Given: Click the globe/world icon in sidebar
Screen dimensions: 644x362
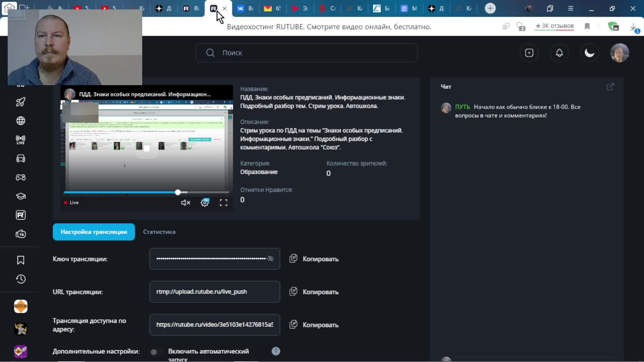Looking at the screenshot, I should pos(20,121).
